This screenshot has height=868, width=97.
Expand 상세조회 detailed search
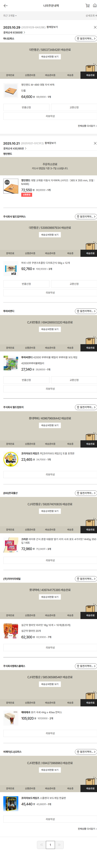pos(91,16)
